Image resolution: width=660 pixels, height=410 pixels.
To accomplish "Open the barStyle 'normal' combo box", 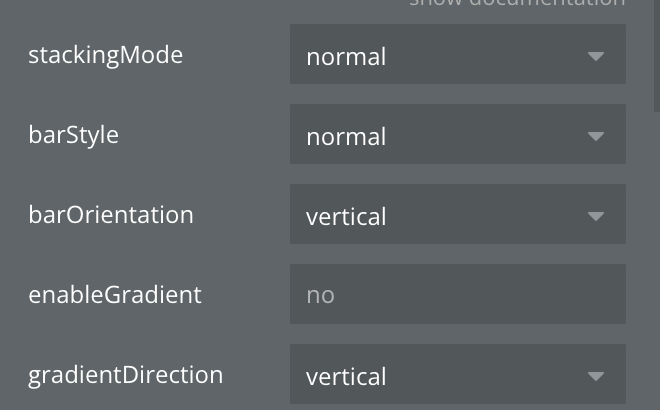I will pos(458,134).
